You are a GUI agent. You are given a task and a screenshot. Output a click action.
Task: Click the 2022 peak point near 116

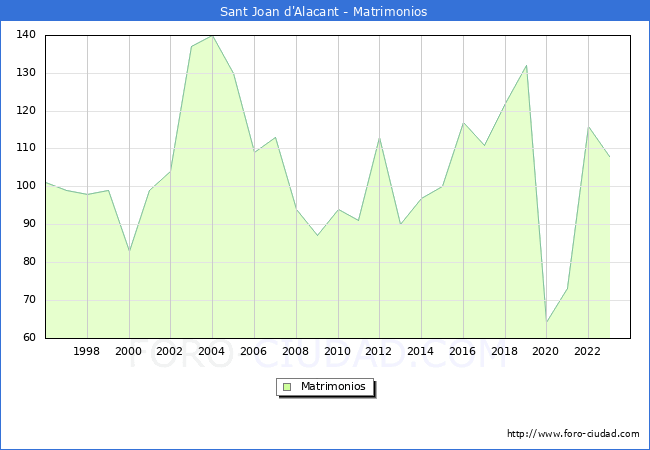tap(589, 127)
